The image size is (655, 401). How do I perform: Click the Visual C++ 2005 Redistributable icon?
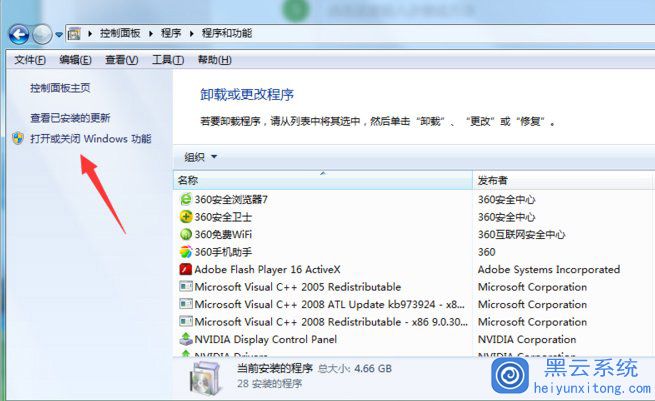pyautogui.click(x=185, y=287)
